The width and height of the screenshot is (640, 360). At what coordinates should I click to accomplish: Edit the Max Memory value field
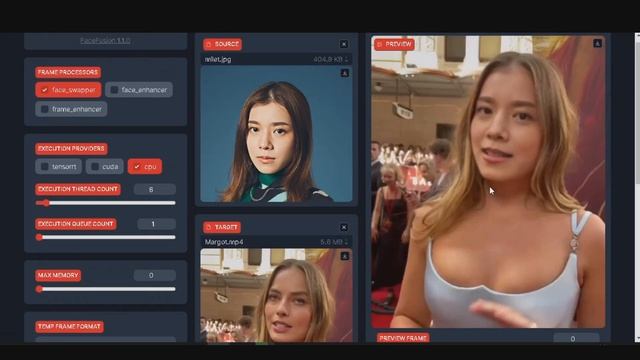(155, 276)
